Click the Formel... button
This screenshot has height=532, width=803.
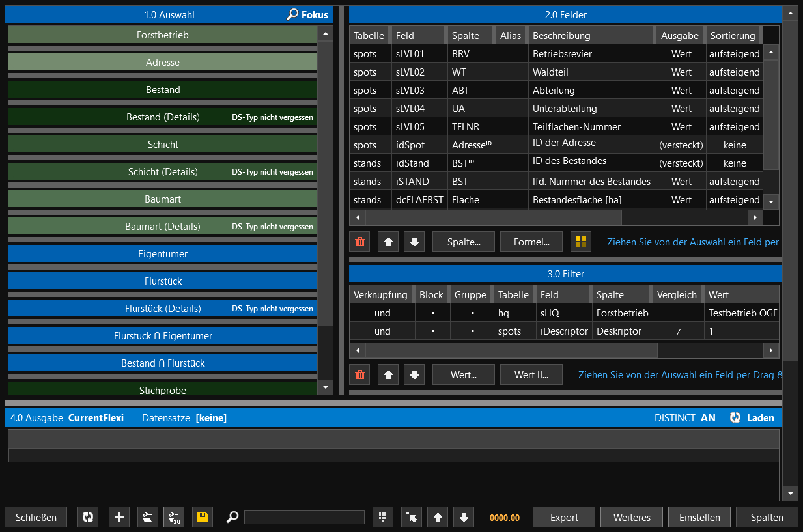click(x=531, y=242)
